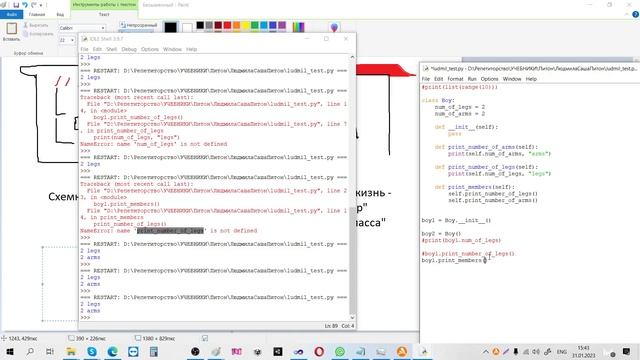Screen dimensions: 640x360
Task: Pick the red palette swatch
Action: pos(227,25)
